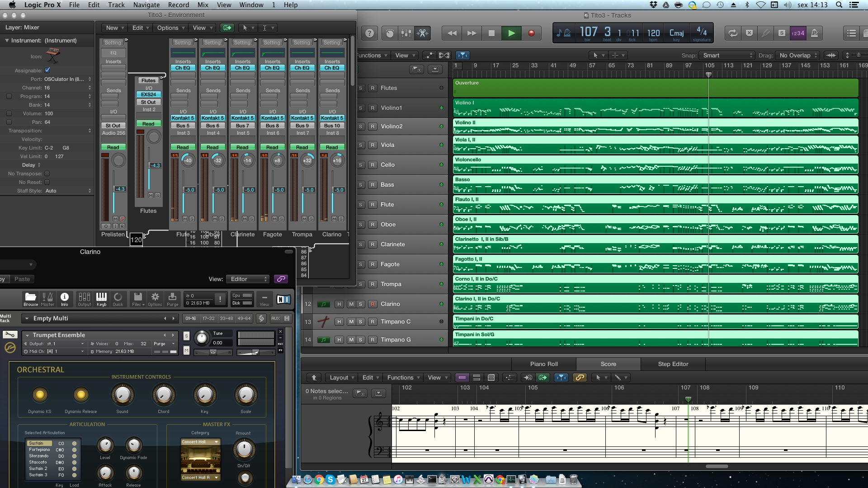
Task: Open Kontakt Options gear
Action: pyautogui.click(x=155, y=299)
